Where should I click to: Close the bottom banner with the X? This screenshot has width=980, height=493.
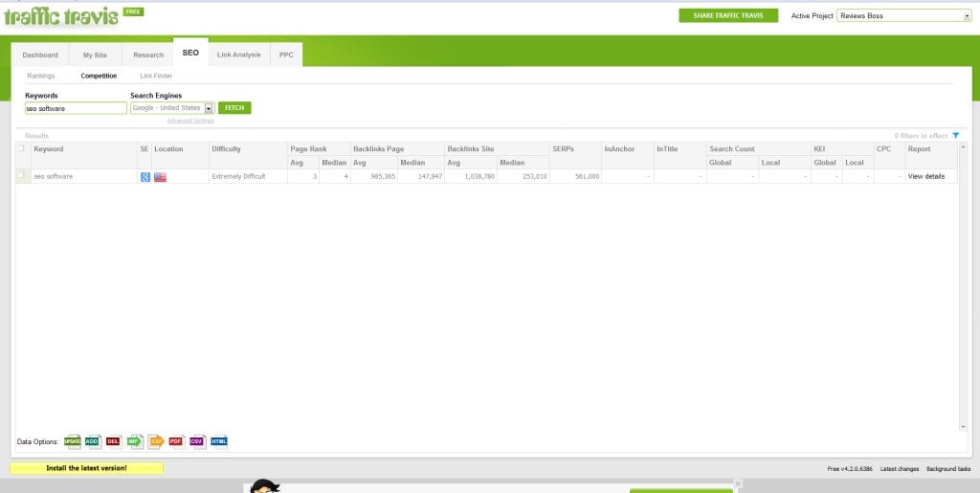[738, 483]
